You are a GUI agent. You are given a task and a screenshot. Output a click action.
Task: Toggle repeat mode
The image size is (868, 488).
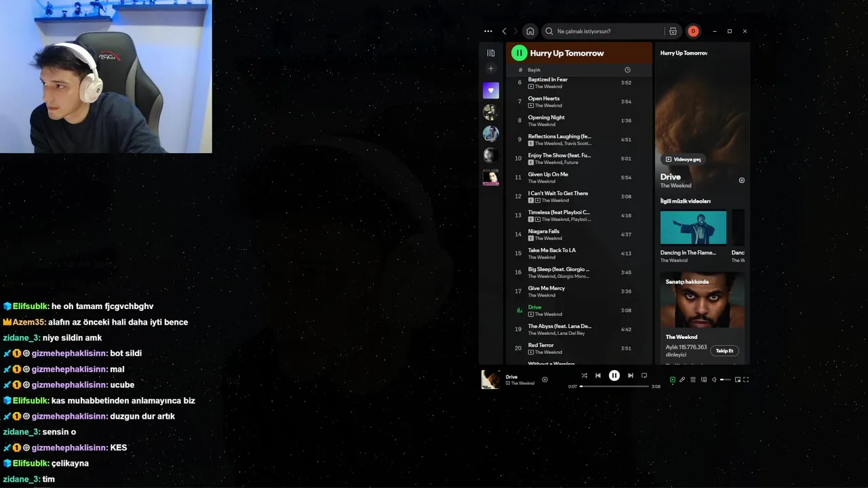(x=644, y=375)
